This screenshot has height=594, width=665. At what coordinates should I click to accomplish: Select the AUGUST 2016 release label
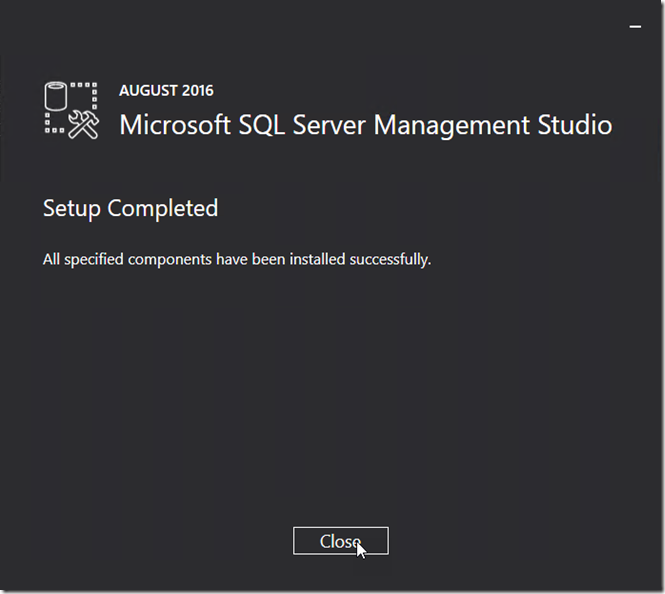pyautogui.click(x=166, y=91)
